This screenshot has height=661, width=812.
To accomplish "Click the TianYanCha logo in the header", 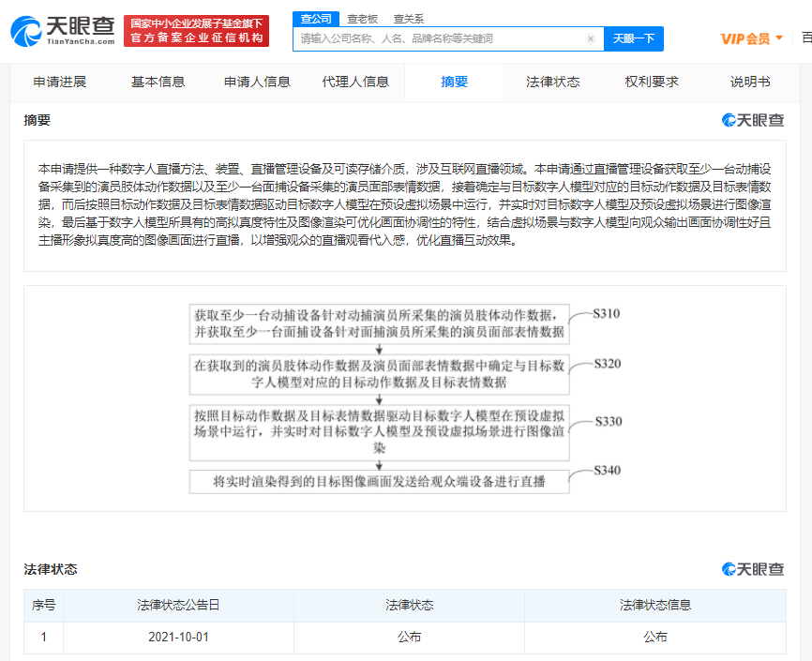I will [x=63, y=31].
